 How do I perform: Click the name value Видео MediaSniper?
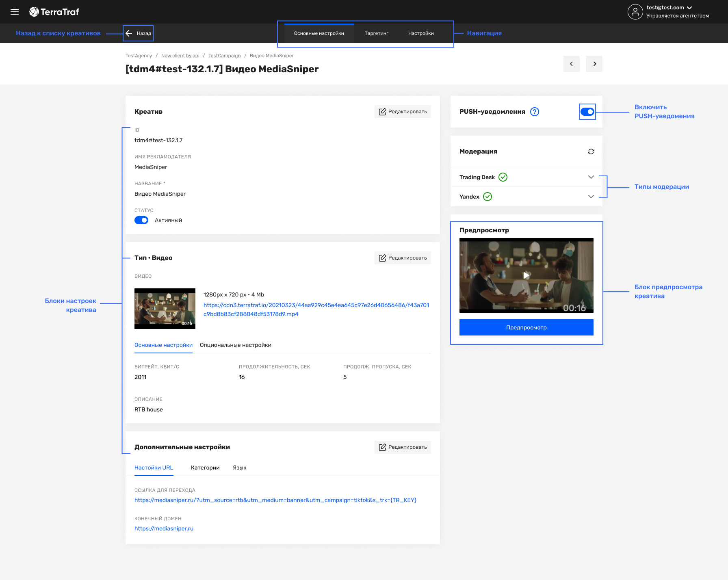coord(160,194)
